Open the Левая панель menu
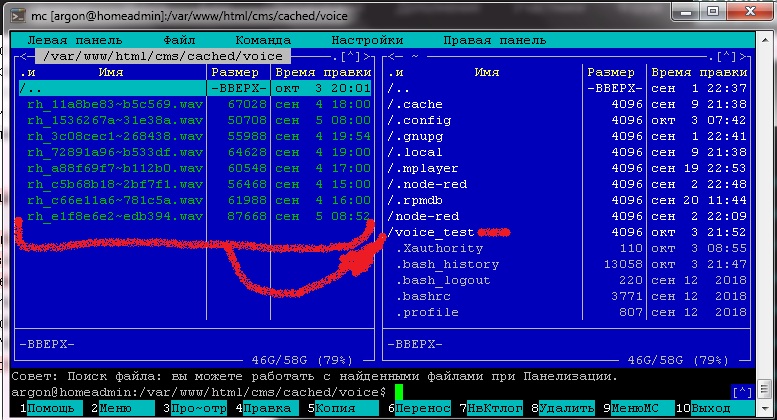Screen dimensions: 777x420 74,40
